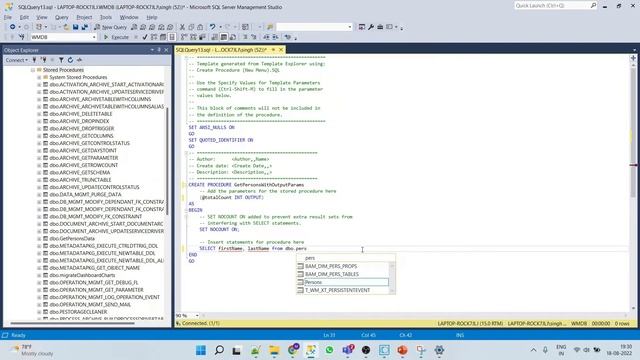Click the navigate back circle-arrow icon
This screenshot has width=640, height=360.
pyautogui.click(x=13, y=27)
